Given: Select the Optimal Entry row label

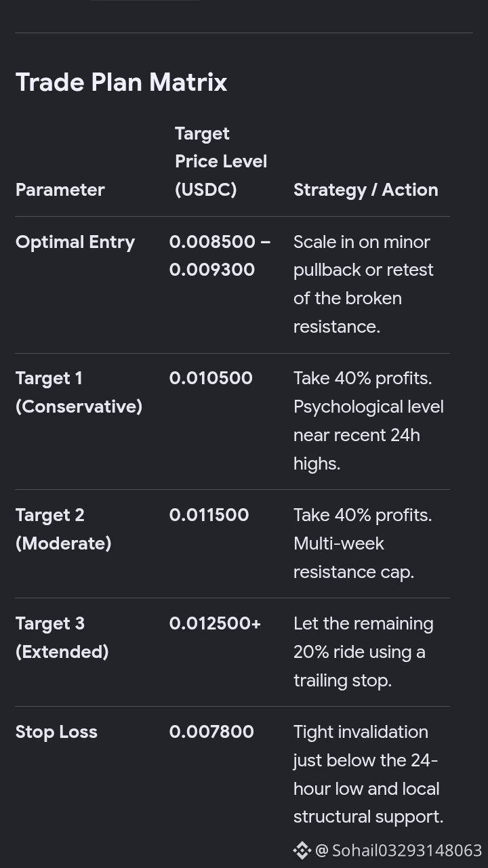Looking at the screenshot, I should [x=75, y=242].
